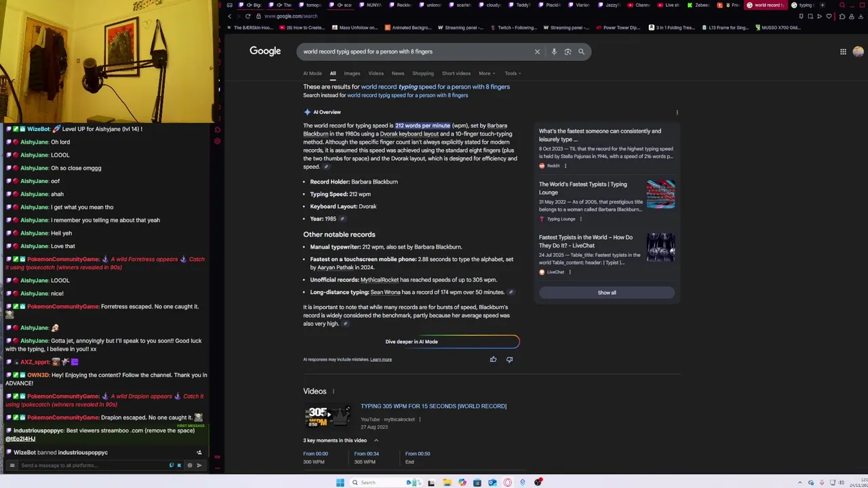
Task: Focus the Google search text field
Action: (x=415, y=52)
